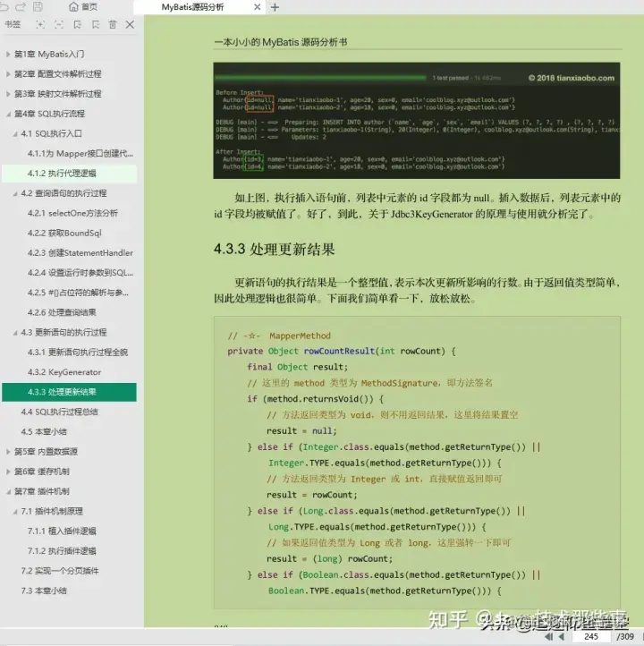Viewport: 644px width, 646px height.
Task: Click the 第7章 插件机制 label
Action: pyautogui.click(x=42, y=491)
